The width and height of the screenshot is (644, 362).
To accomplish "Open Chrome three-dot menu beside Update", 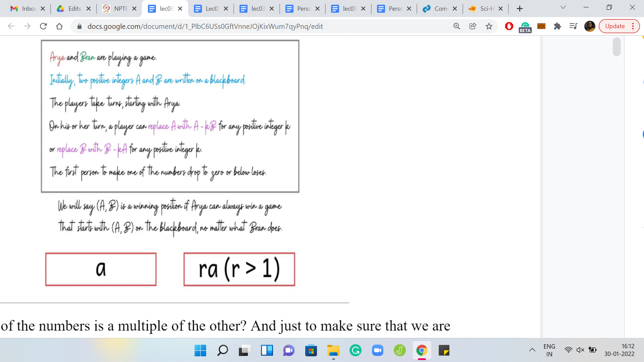I will pos(633,26).
